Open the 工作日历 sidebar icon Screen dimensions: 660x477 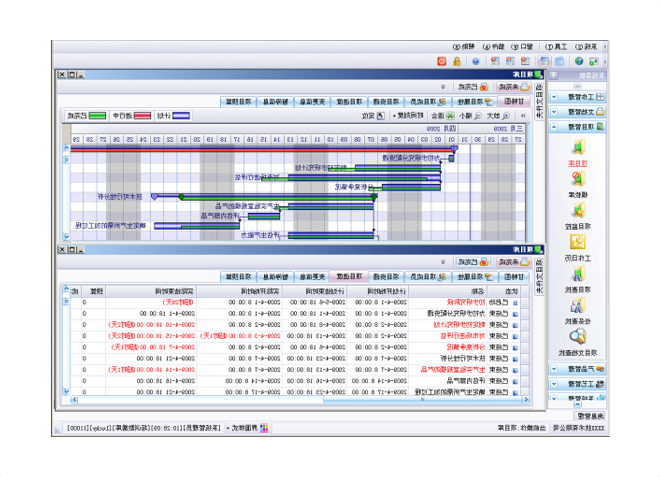tap(579, 244)
